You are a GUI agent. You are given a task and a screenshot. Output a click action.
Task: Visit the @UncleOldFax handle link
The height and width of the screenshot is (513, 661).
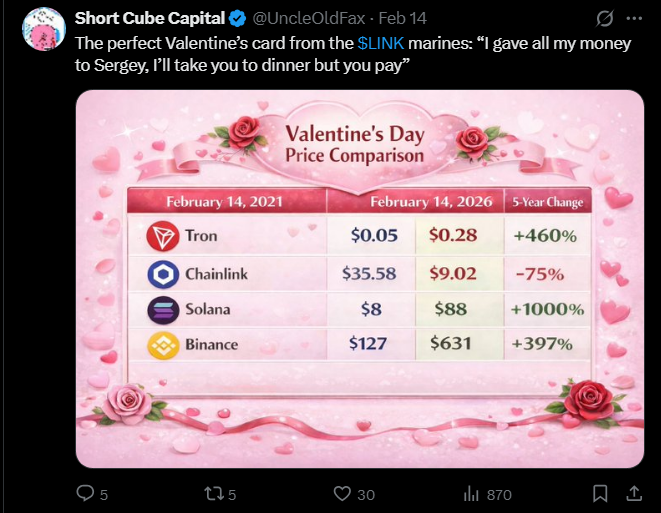click(309, 19)
